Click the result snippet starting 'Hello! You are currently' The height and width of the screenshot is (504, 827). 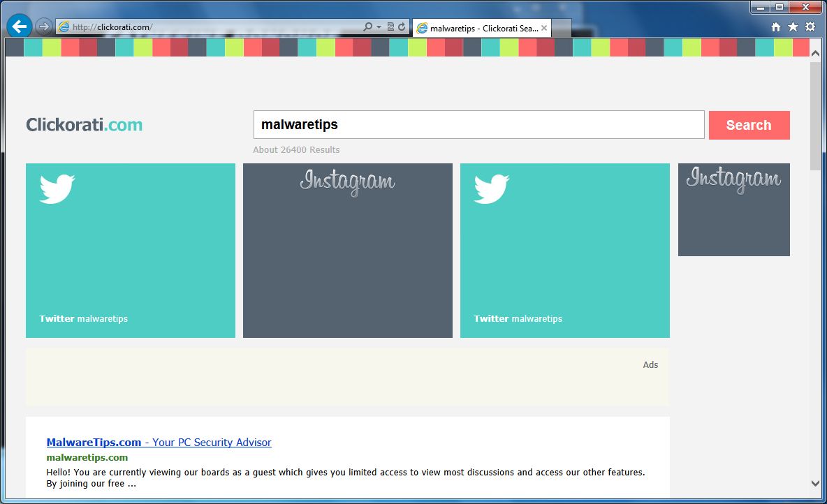[x=346, y=477]
